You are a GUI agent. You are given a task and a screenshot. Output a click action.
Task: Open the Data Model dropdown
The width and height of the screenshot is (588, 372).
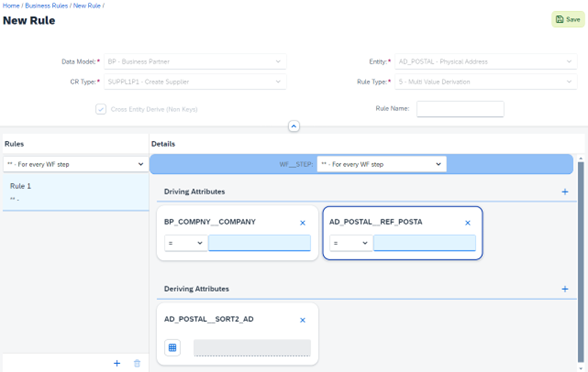click(195, 62)
